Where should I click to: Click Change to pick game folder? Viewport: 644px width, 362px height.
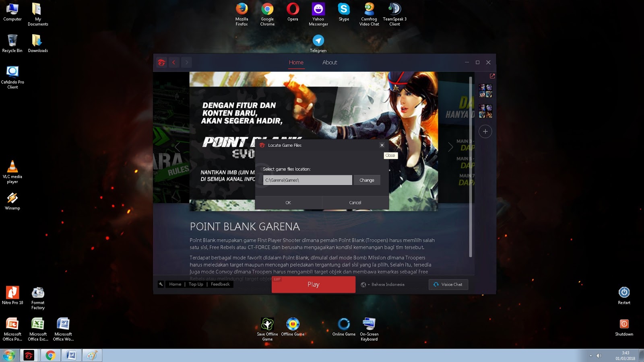[x=367, y=180]
